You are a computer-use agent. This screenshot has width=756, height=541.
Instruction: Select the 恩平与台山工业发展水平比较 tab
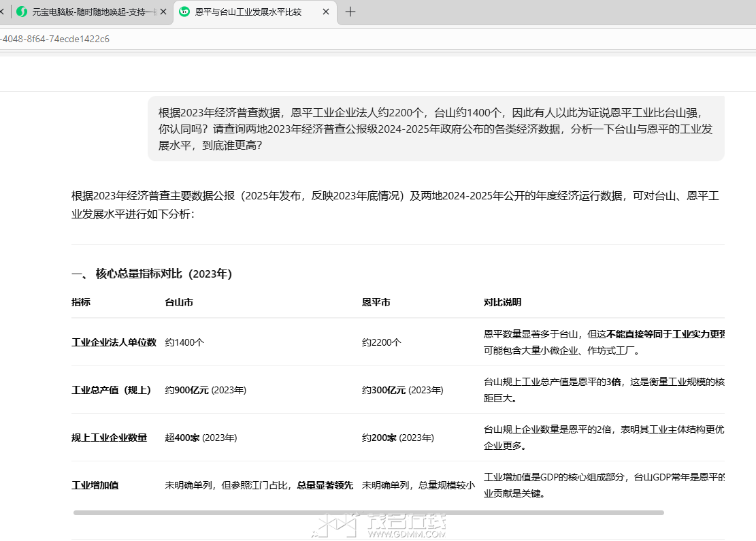click(x=248, y=12)
